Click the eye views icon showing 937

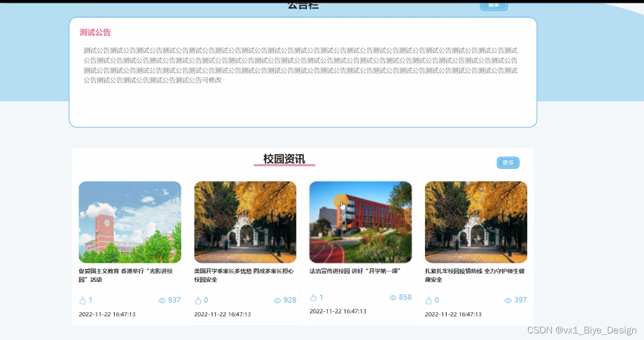(x=162, y=301)
